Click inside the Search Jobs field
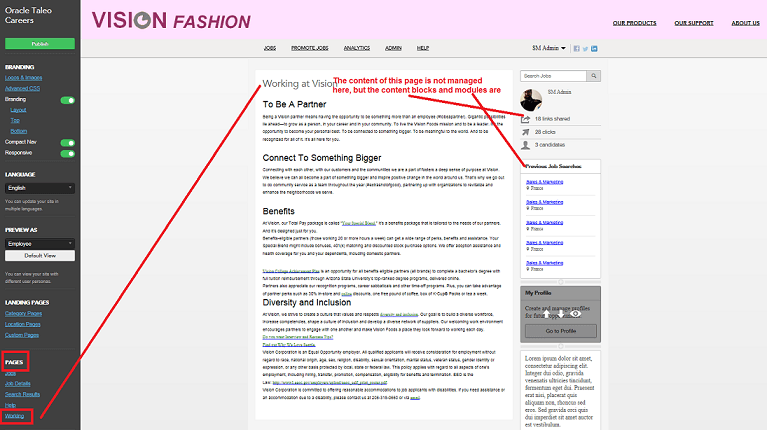767x430 pixels. (554, 76)
